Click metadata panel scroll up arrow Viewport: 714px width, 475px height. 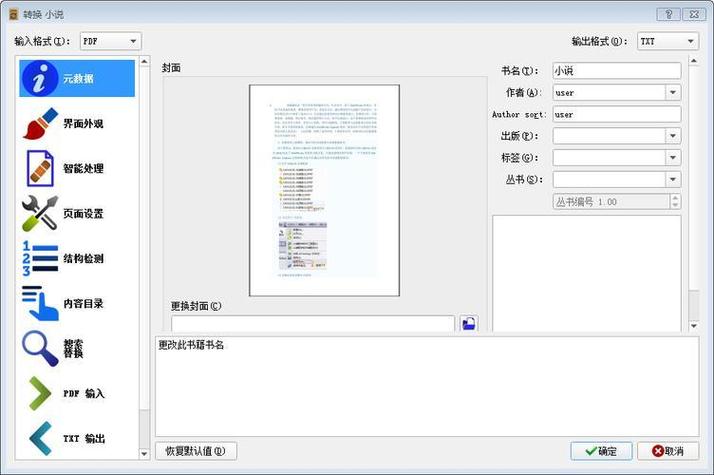694,61
